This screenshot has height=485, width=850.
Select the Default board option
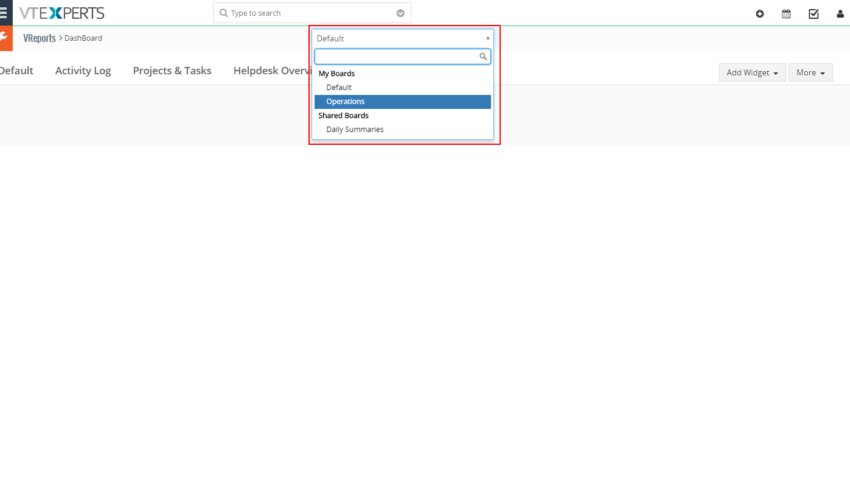tap(403, 87)
